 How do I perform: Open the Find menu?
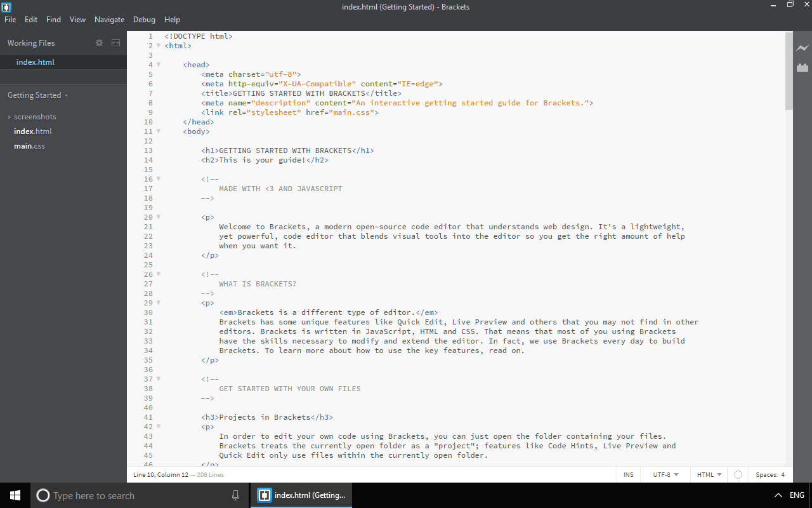click(x=54, y=20)
